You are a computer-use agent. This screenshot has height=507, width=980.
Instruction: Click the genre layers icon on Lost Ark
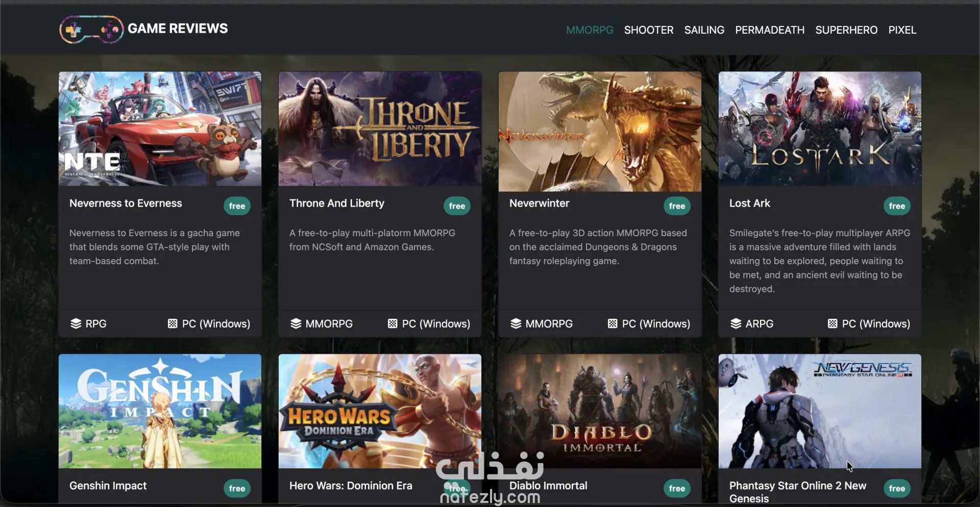pos(736,323)
